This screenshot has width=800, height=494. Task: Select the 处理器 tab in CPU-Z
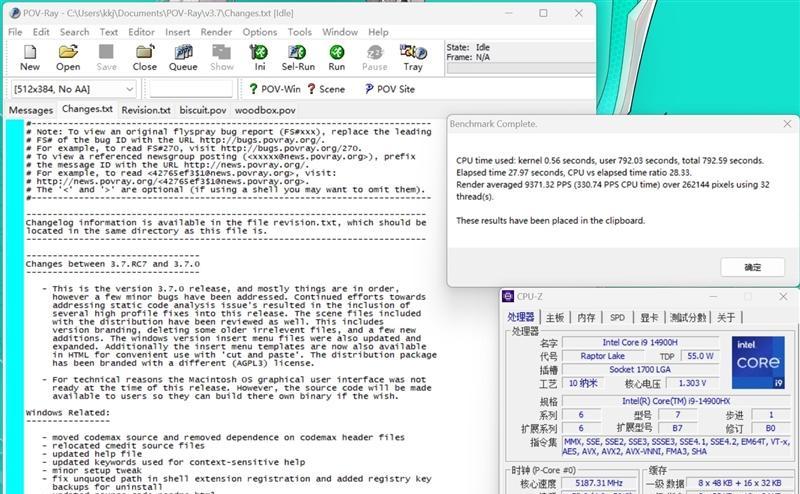tap(520, 317)
